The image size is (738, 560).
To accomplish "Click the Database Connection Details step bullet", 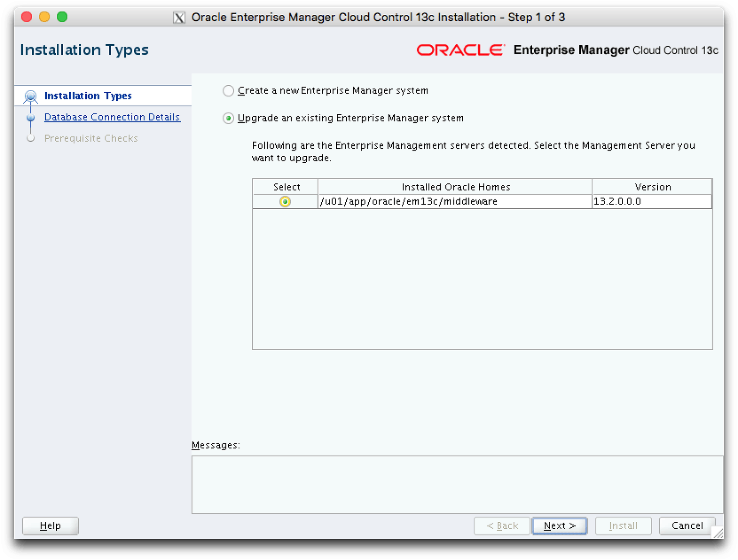I will coord(31,118).
